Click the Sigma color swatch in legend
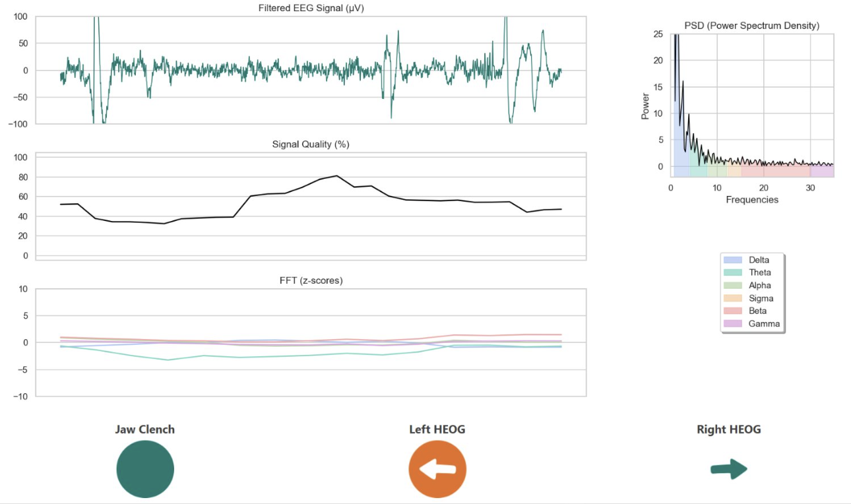Viewport: 851px width, 504px height. tap(733, 298)
